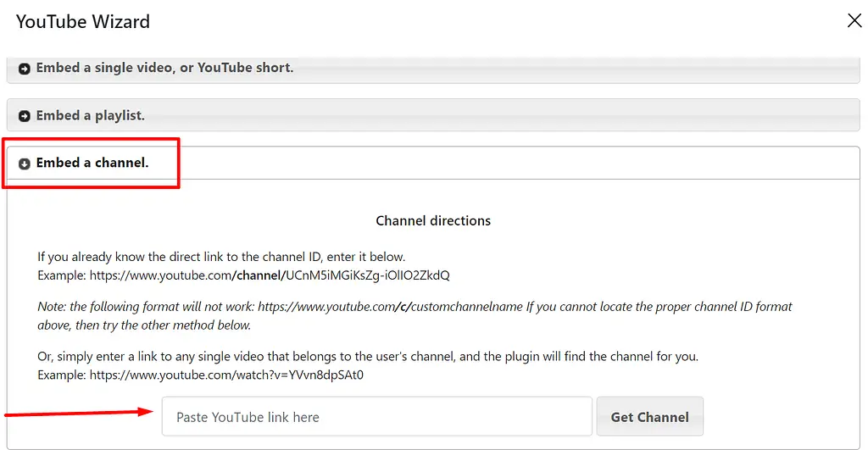Click down-arrow icon beside Embed a channel
The height and width of the screenshot is (450, 868).
25,164
